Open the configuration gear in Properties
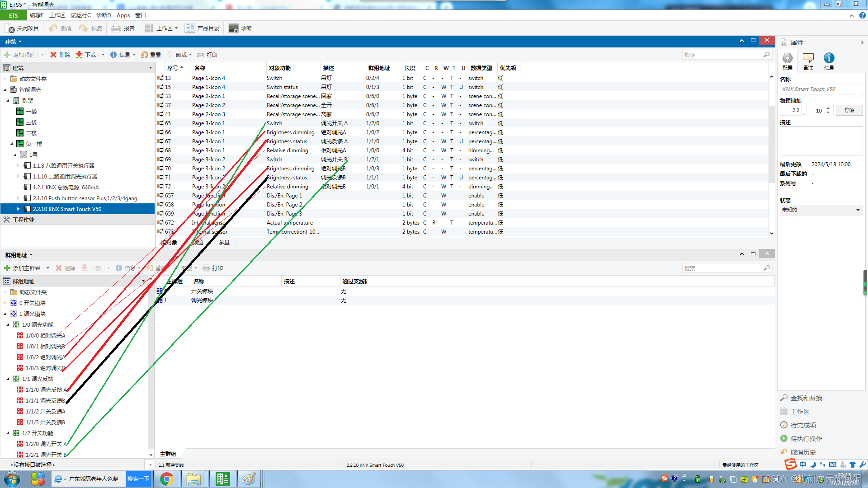 coord(788,58)
